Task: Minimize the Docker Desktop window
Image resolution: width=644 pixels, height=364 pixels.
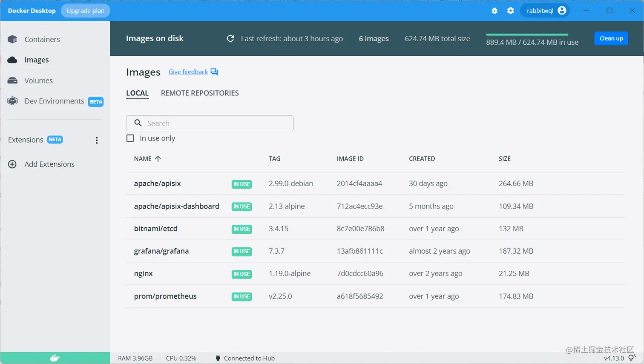Action: pyautogui.click(x=586, y=11)
